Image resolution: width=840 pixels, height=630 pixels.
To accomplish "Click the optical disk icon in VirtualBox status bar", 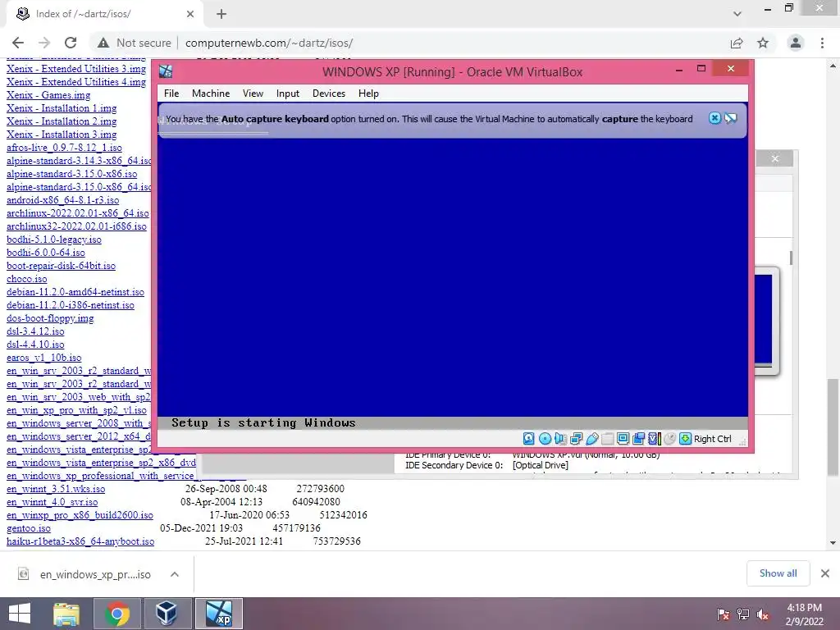I will pos(545,439).
